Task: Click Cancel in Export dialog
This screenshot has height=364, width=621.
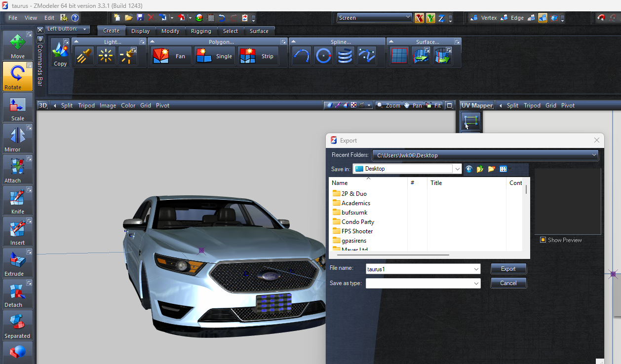Action: tap(508, 283)
